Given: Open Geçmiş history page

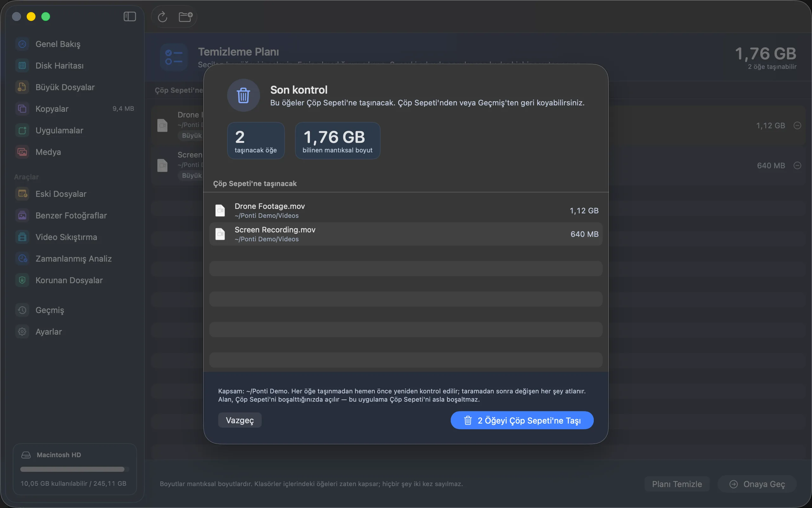Looking at the screenshot, I should (x=75, y=310).
